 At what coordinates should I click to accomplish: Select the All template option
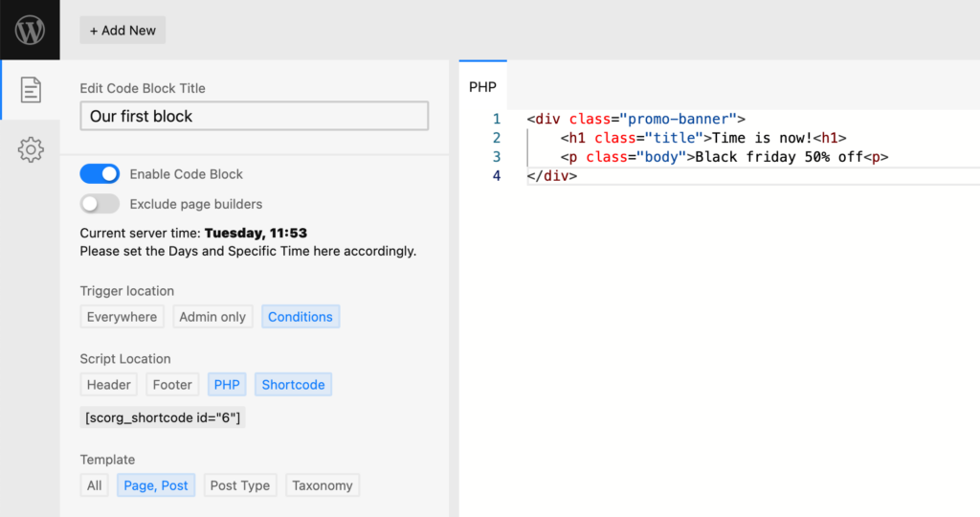(95, 485)
